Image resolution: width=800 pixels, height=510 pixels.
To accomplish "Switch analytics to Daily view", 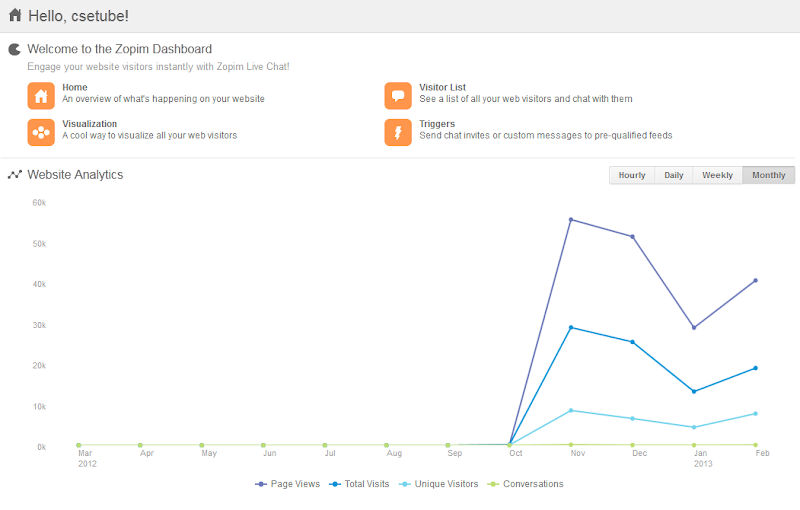I will [x=673, y=175].
